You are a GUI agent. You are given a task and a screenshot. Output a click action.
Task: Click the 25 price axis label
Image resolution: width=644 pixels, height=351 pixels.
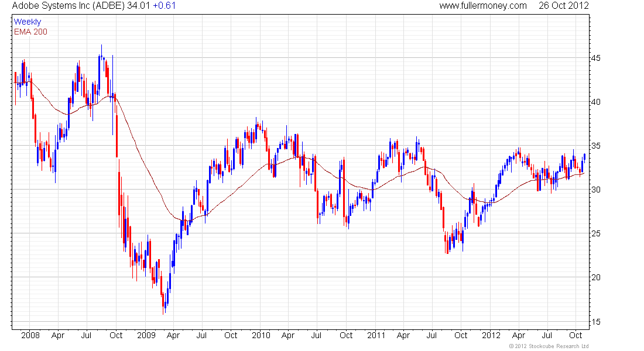click(595, 233)
